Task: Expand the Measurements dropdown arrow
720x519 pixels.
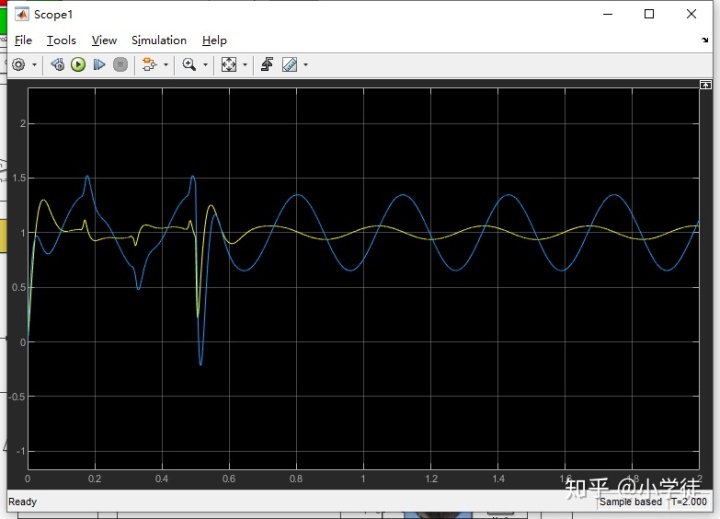Action: 305,65
